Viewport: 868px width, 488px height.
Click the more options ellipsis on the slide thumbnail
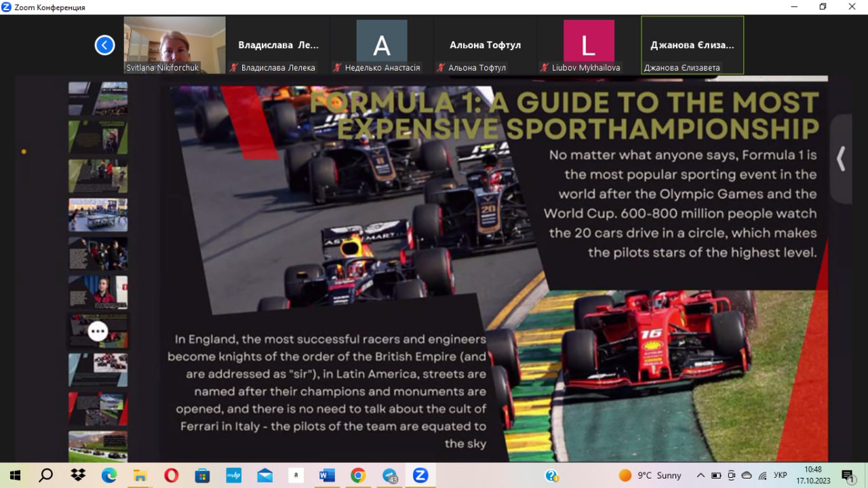[x=98, y=331]
